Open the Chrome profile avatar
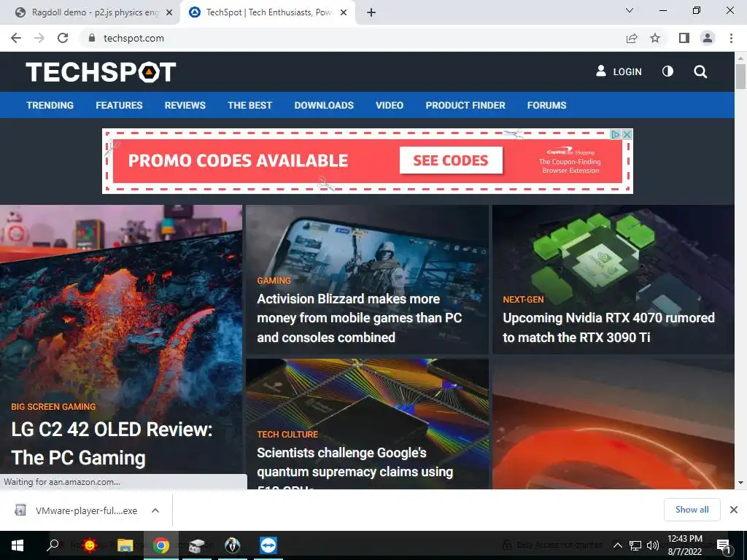Viewport: 747px width, 560px height. pyautogui.click(x=708, y=38)
